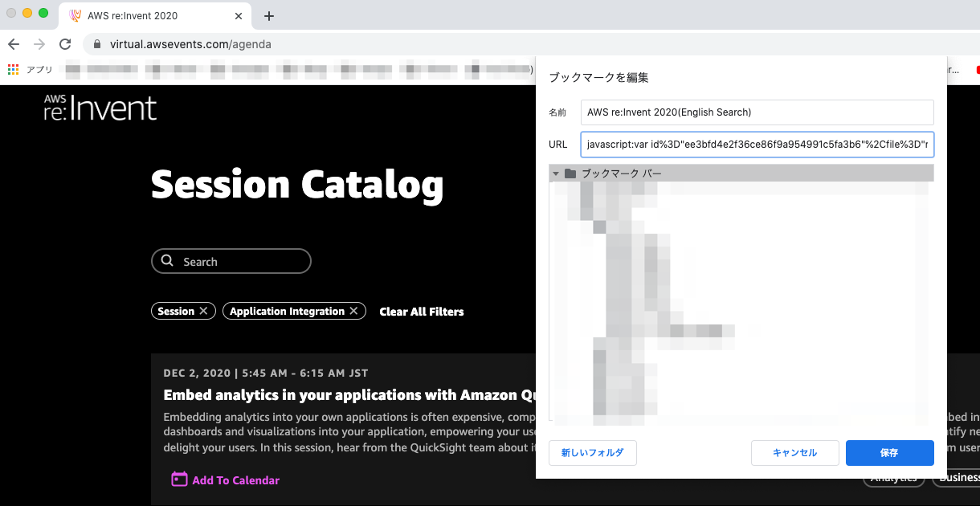Save the bookmark with 保存
Viewport: 980px width, 506px height.
point(889,452)
